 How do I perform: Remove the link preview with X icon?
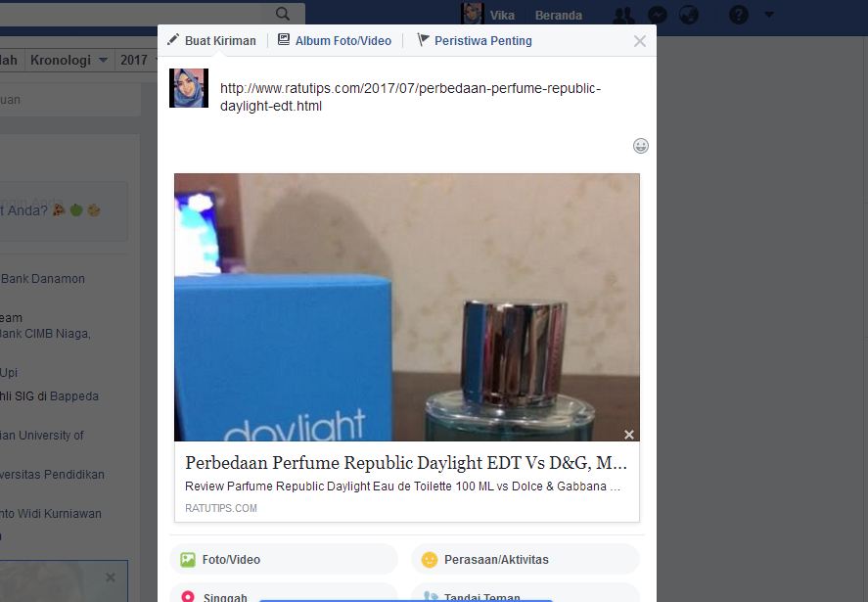(629, 435)
